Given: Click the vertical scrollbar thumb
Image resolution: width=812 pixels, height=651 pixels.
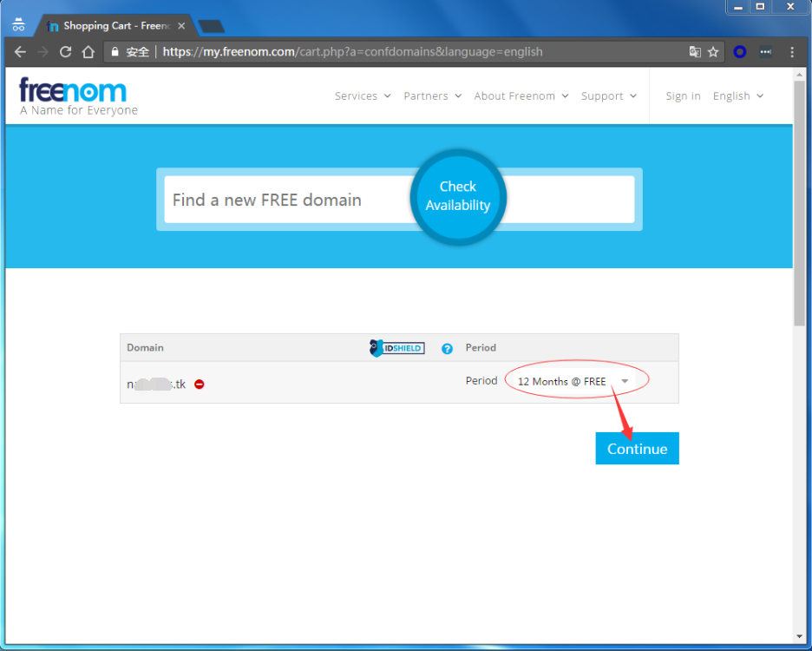Looking at the screenshot, I should [799, 202].
